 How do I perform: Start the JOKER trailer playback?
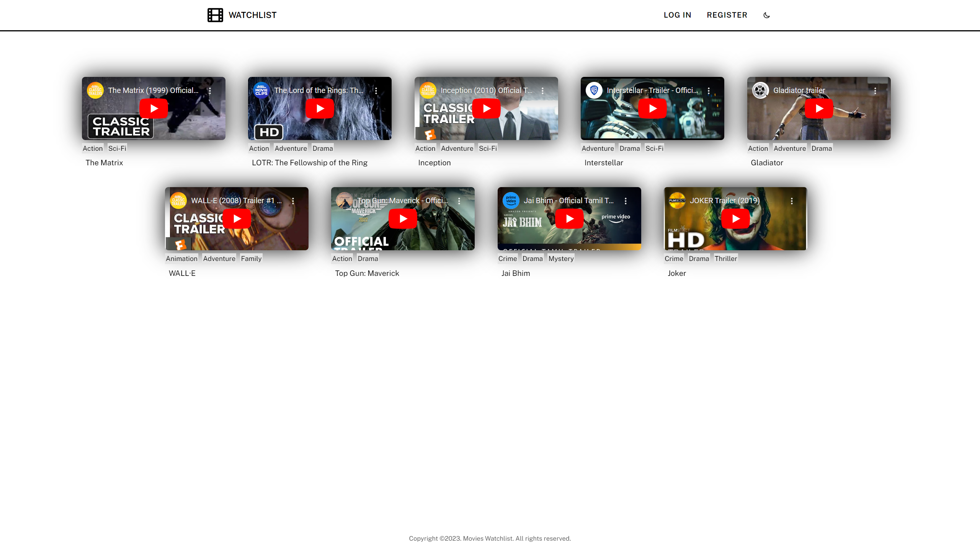tap(735, 219)
